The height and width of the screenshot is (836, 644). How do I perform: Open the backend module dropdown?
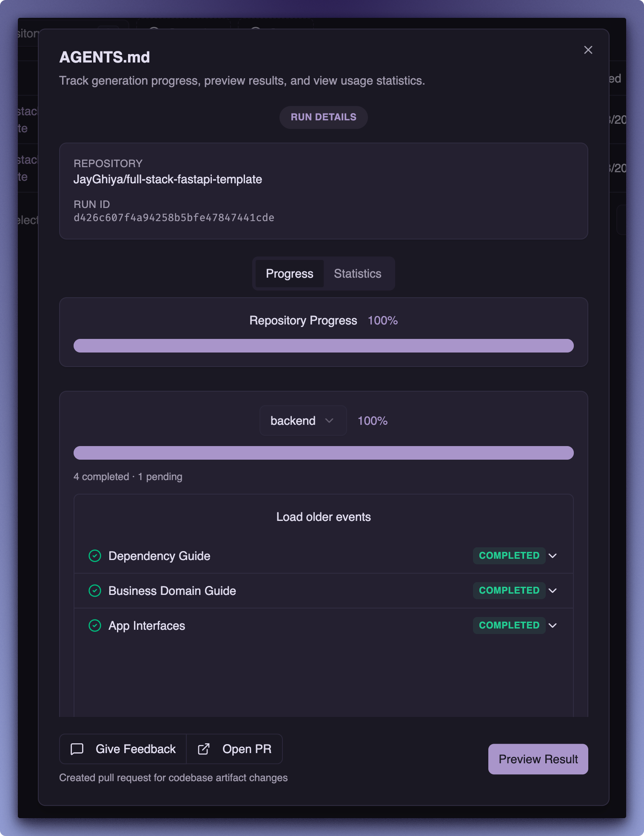303,421
